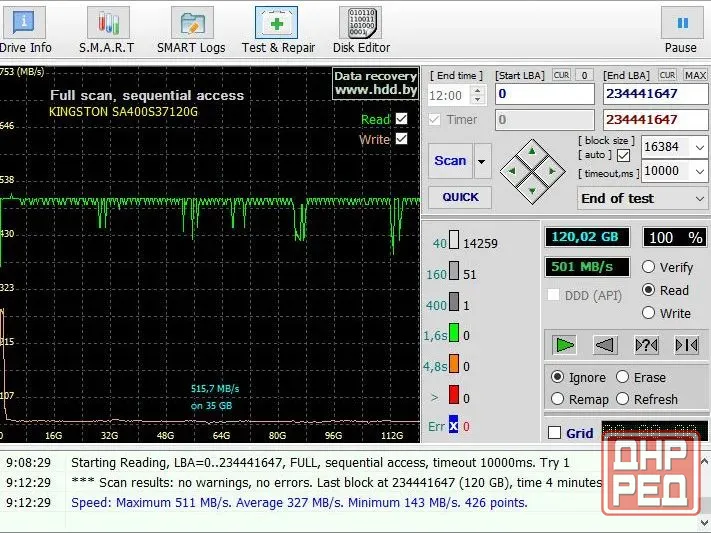Image resolution: width=711 pixels, height=533 pixels.
Task: Adjust End time with spinner arrows
Action: [x=477, y=95]
